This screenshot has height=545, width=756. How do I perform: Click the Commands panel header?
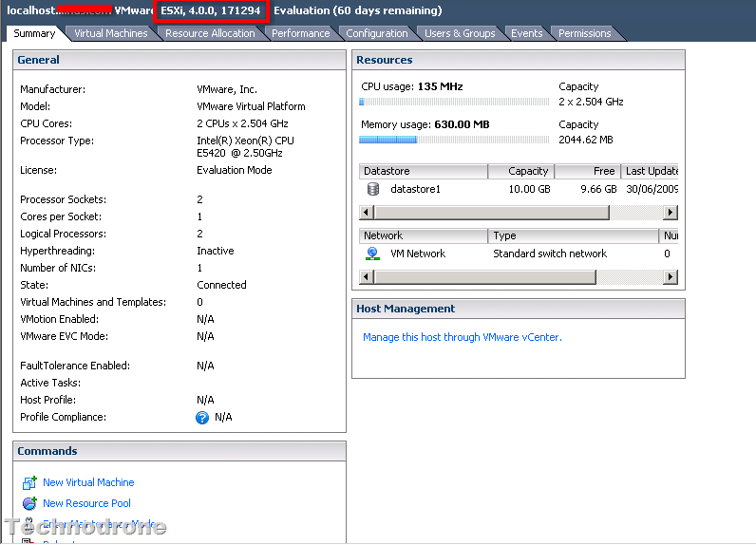[x=180, y=451]
